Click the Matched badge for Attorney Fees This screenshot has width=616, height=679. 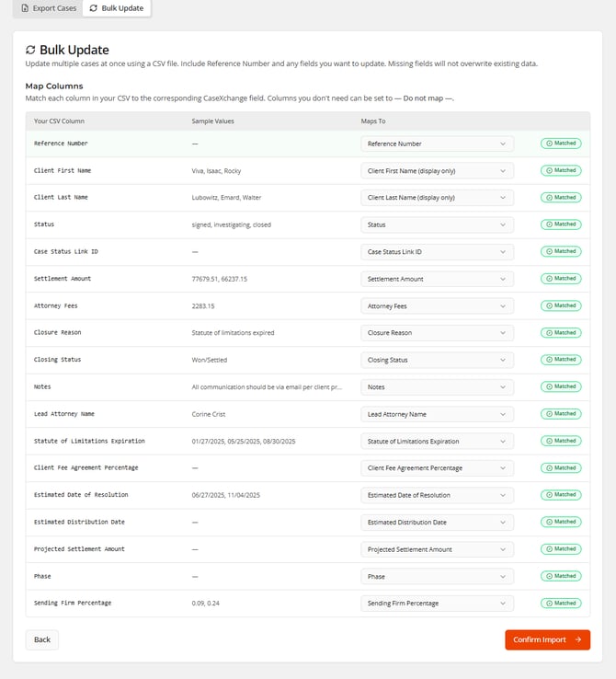pos(560,305)
